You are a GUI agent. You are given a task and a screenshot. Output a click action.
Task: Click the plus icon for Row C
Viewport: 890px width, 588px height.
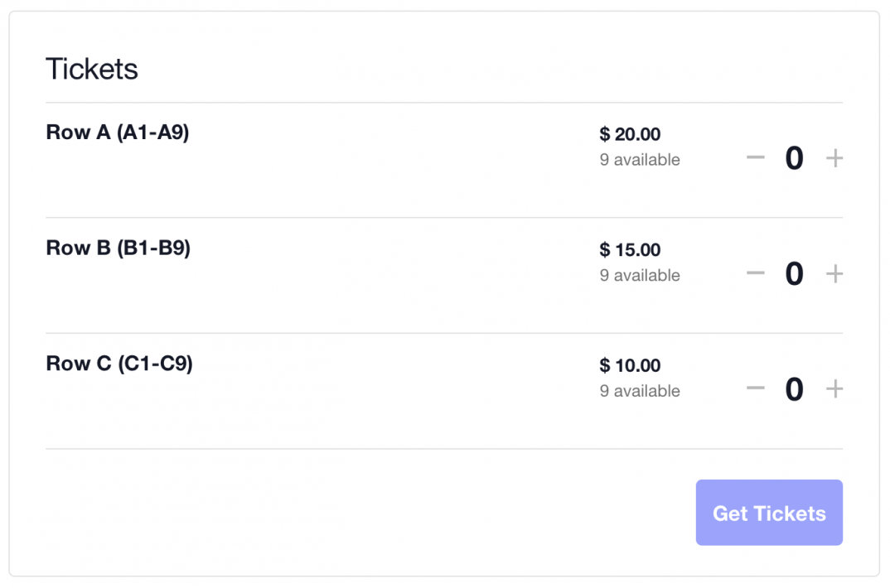pos(834,389)
